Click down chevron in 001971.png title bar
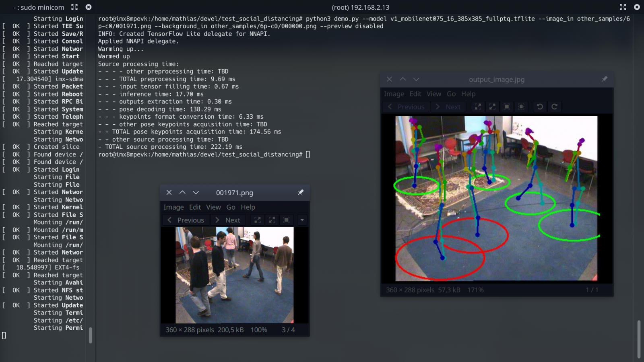 click(196, 193)
